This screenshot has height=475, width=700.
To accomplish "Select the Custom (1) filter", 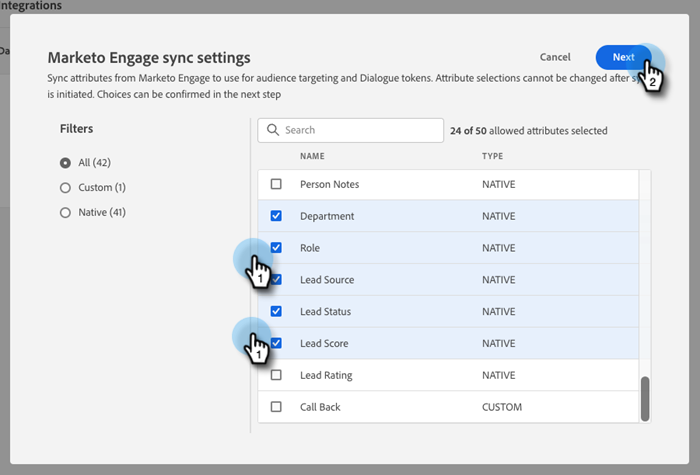I will click(x=66, y=187).
